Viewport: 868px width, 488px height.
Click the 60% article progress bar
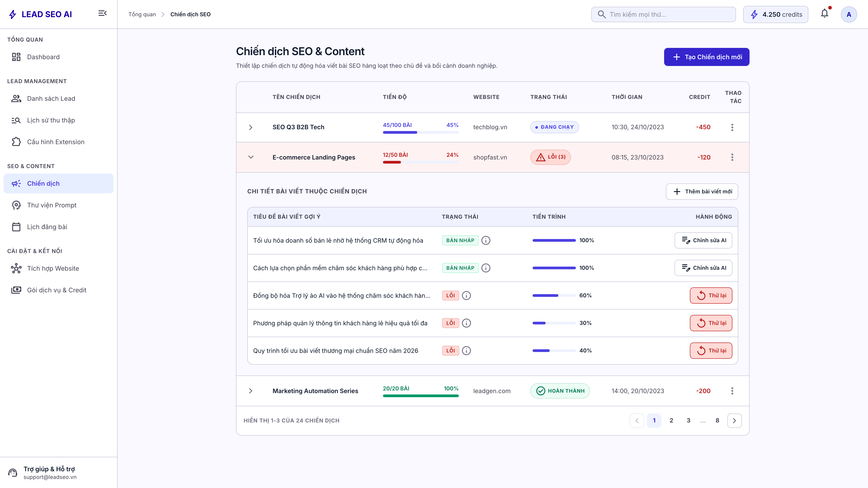pos(554,296)
